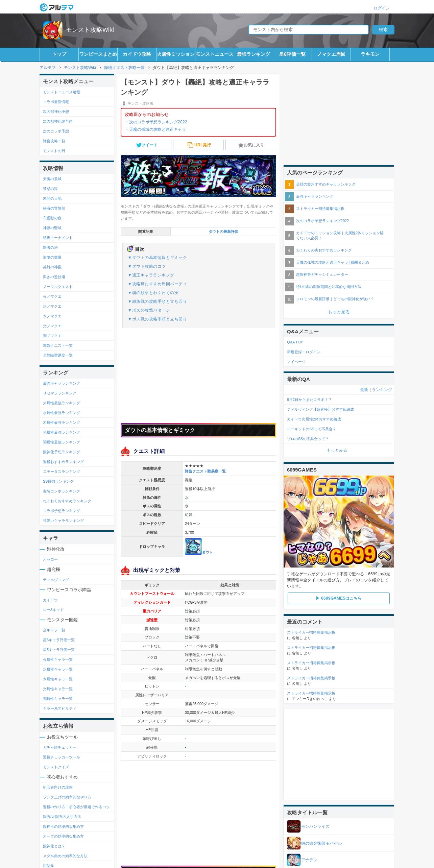Viewport: 434px width, 868px height.
Task: Open the ダウトの最新評価 related article
Action: 223,232
